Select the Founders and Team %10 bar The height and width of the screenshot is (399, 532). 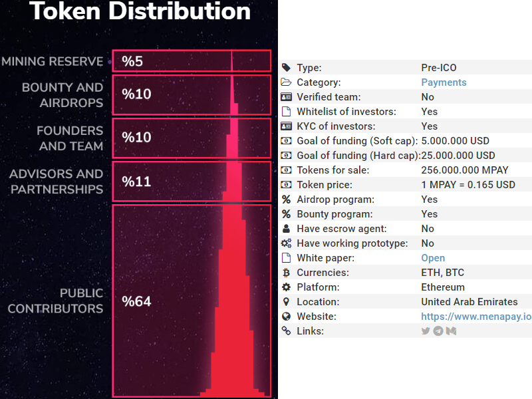tap(192, 138)
